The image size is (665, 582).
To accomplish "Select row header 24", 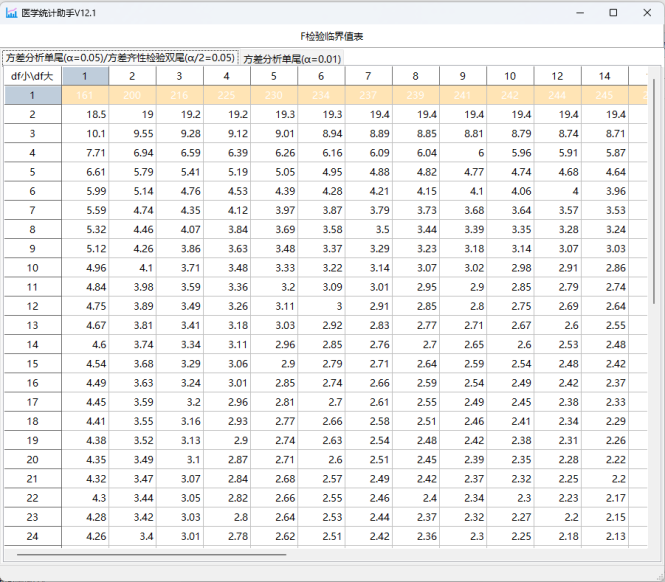I will [33, 536].
